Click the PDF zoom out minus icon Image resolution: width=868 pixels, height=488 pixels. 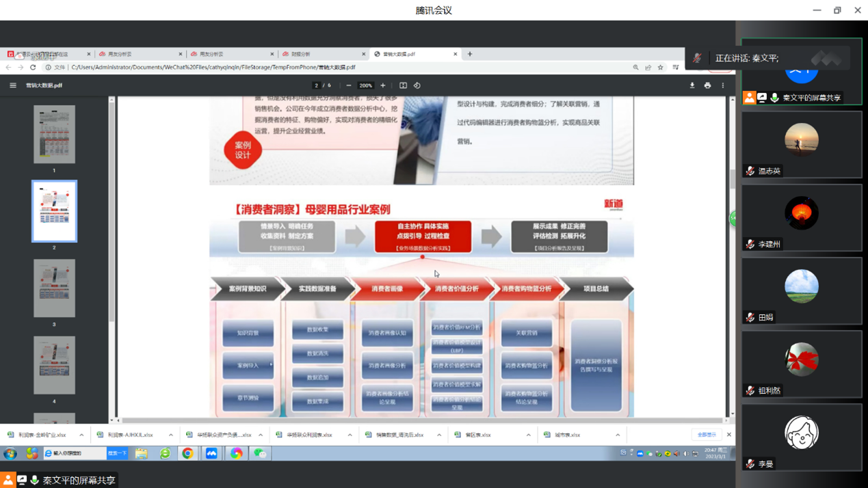click(349, 85)
